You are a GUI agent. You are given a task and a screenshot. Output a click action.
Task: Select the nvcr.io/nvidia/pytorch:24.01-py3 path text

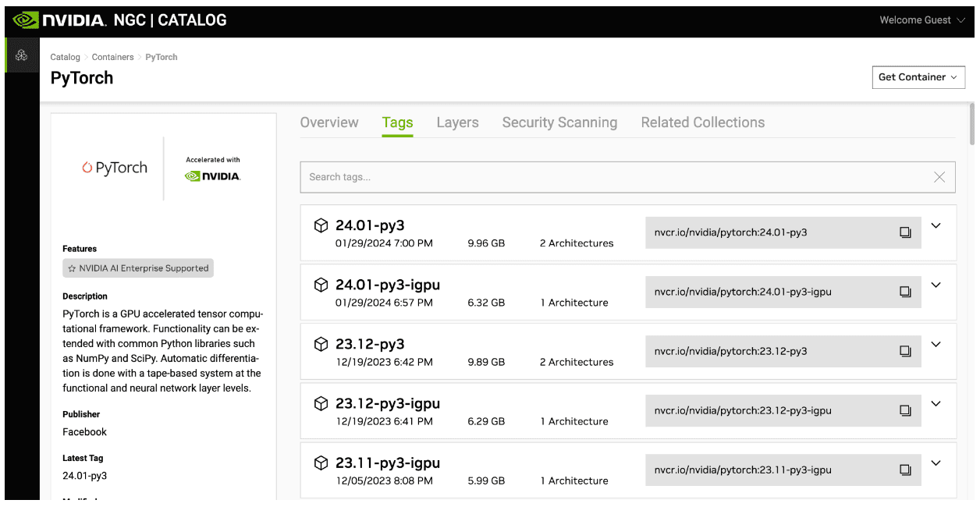[730, 232]
